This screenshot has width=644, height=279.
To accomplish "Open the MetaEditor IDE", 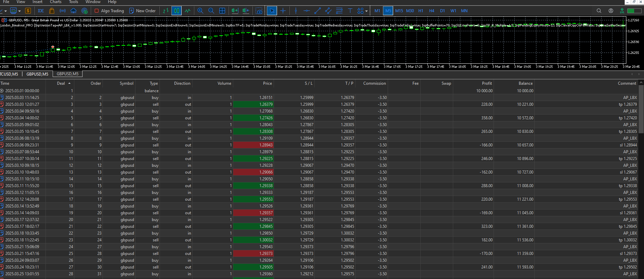I will (41, 11).
